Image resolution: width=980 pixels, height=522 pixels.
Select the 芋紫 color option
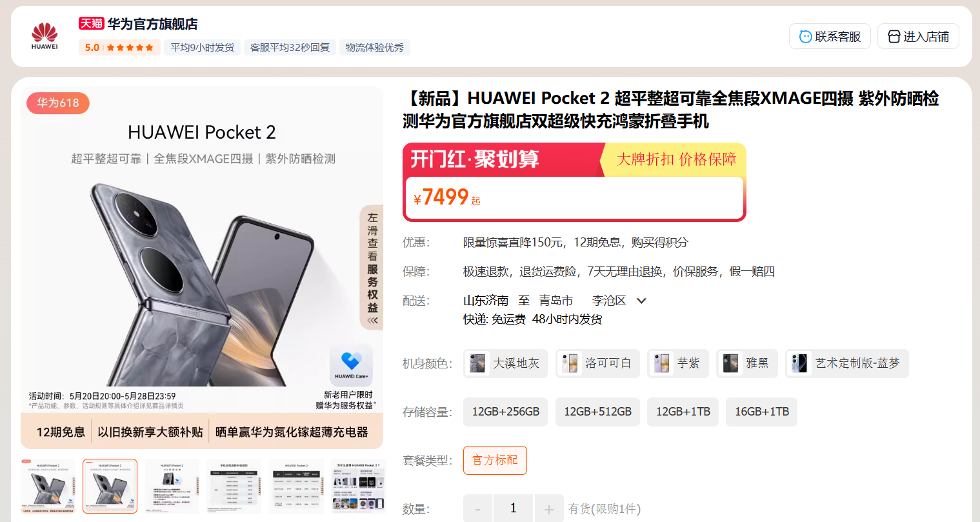(x=678, y=363)
